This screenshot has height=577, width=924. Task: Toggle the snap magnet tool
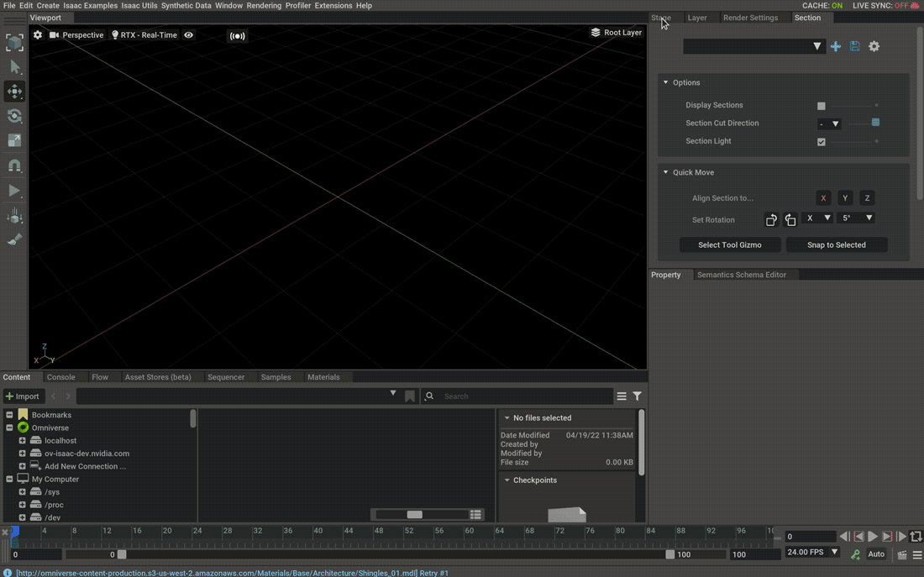point(15,165)
